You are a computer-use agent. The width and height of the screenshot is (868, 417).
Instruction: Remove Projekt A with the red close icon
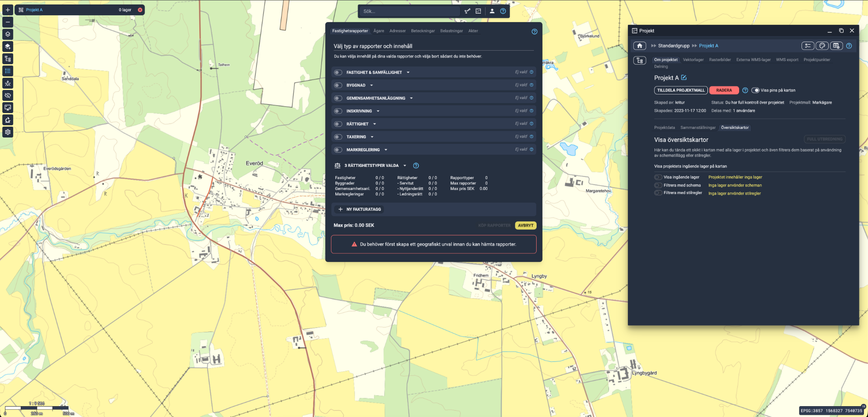point(140,10)
